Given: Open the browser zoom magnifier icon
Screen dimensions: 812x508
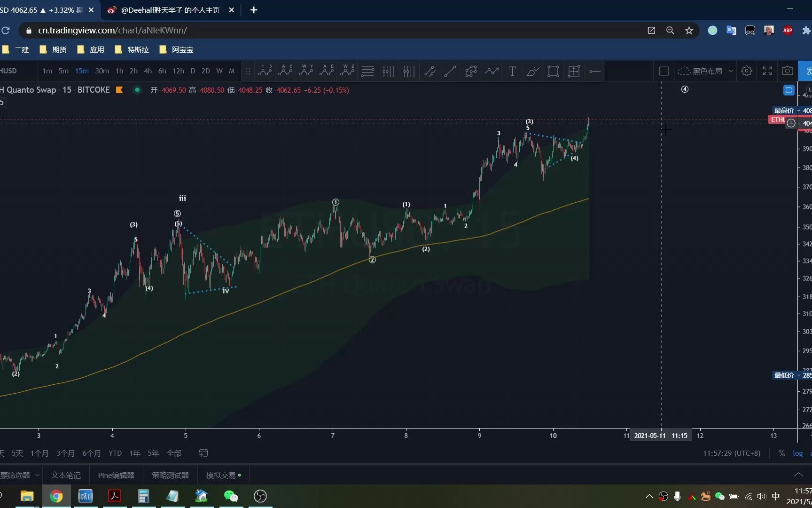Looking at the screenshot, I should click(670, 31).
